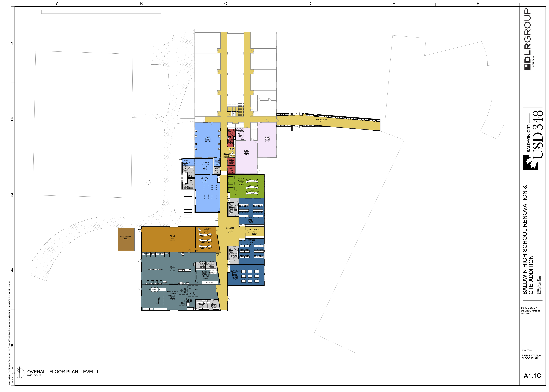Click grid row number 5

tap(12, 346)
